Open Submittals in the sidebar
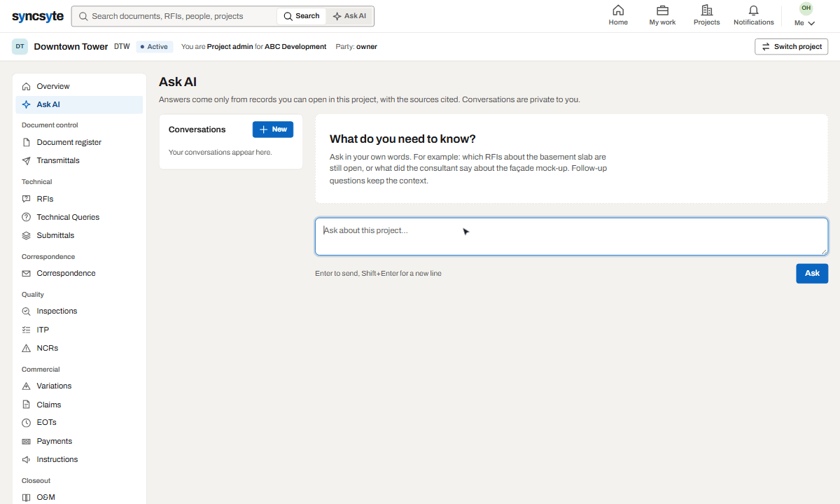 point(79,235)
